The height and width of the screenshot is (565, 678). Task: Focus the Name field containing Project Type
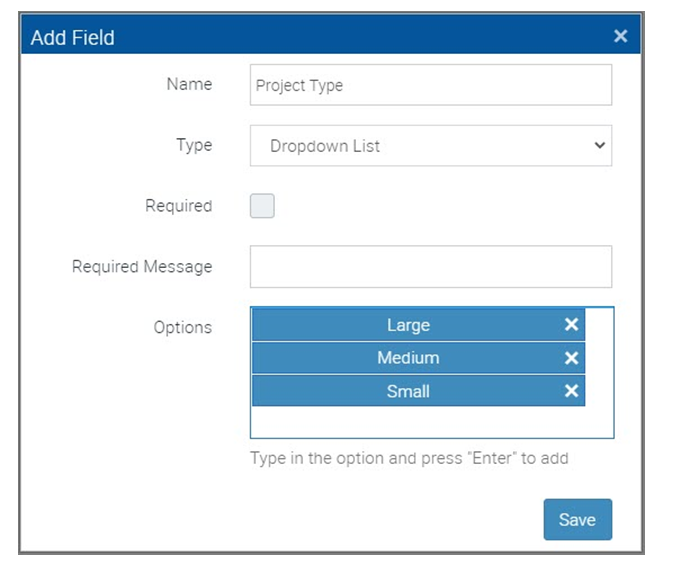point(431,85)
